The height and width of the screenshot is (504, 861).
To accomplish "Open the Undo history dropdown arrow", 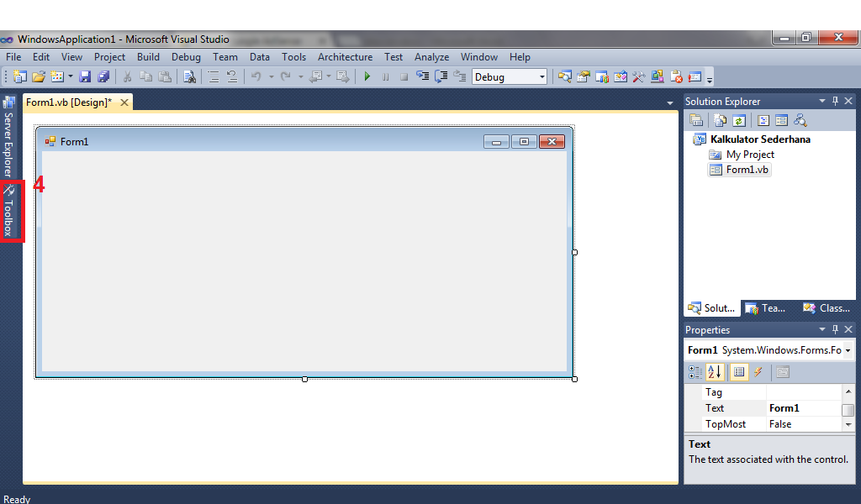I will (x=272, y=76).
